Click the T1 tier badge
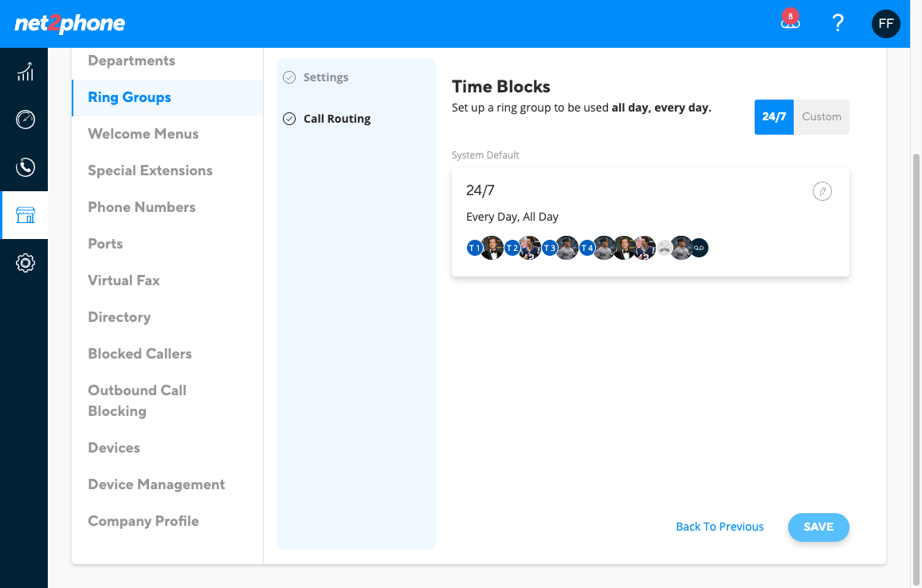This screenshot has width=922, height=588. tap(474, 248)
